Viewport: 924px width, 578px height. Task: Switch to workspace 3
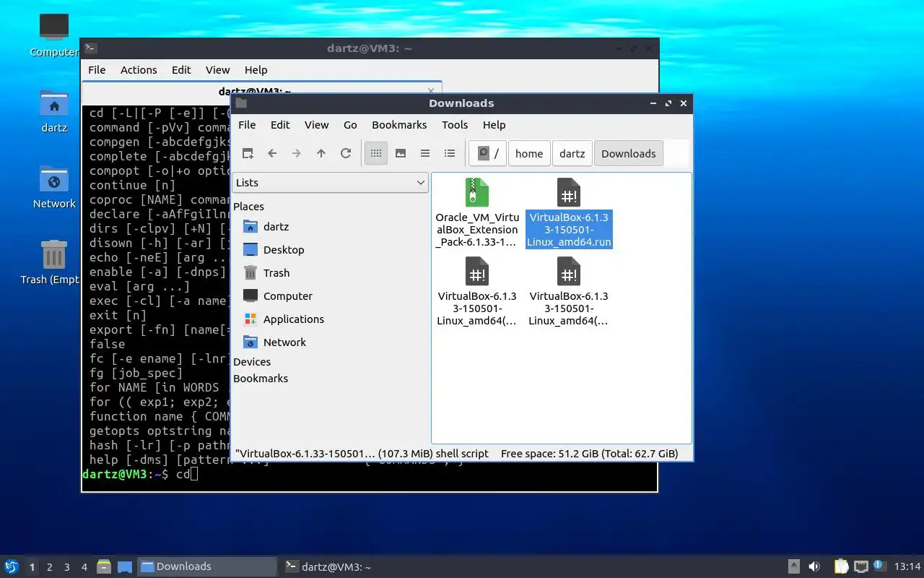click(66, 567)
